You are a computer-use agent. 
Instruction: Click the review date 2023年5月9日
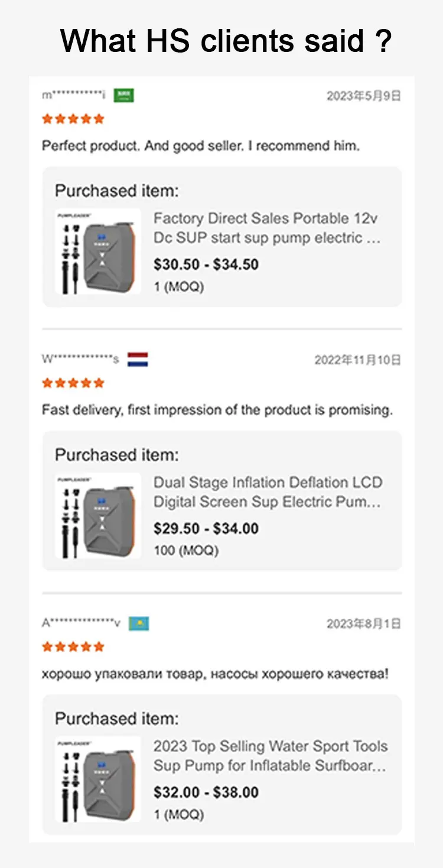click(364, 96)
